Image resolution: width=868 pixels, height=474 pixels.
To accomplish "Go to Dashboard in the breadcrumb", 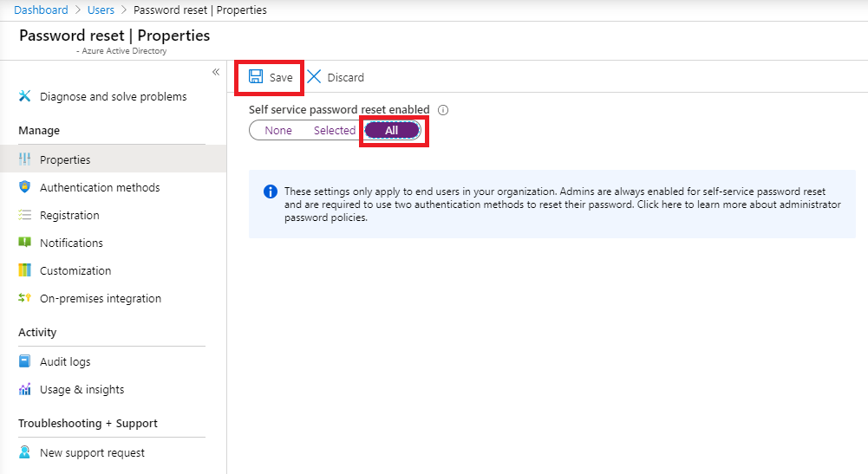I will [41, 10].
